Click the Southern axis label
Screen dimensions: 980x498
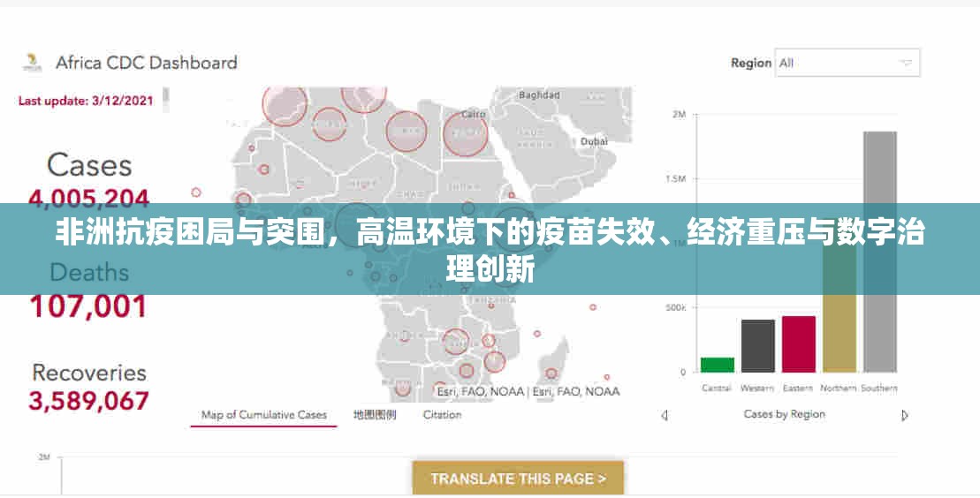point(879,388)
